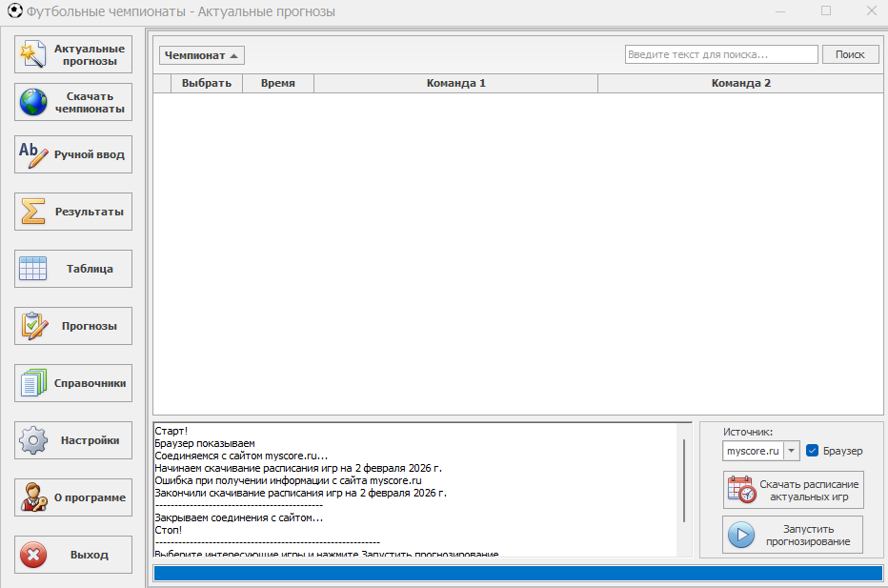Sort by the Команда 1 column header
Screen dimensions: 888x588
pos(455,83)
